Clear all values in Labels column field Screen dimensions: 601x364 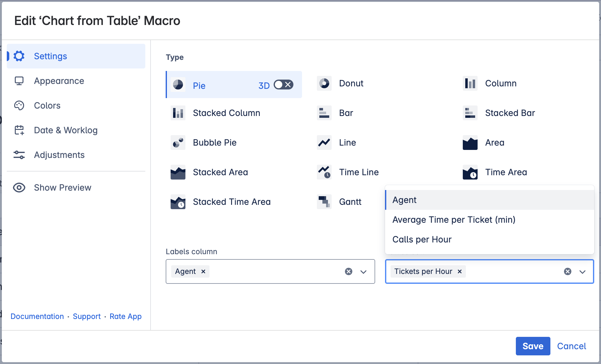(x=349, y=271)
